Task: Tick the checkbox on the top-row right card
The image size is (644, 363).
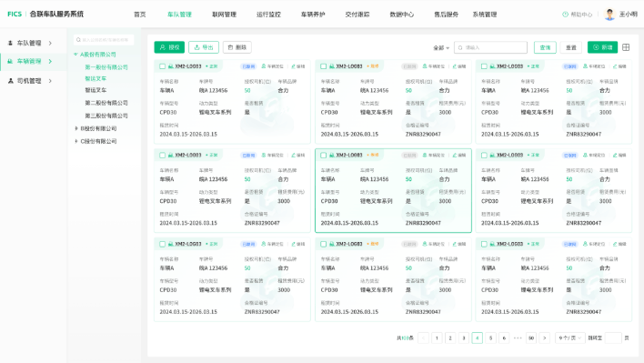Action: coord(484,66)
